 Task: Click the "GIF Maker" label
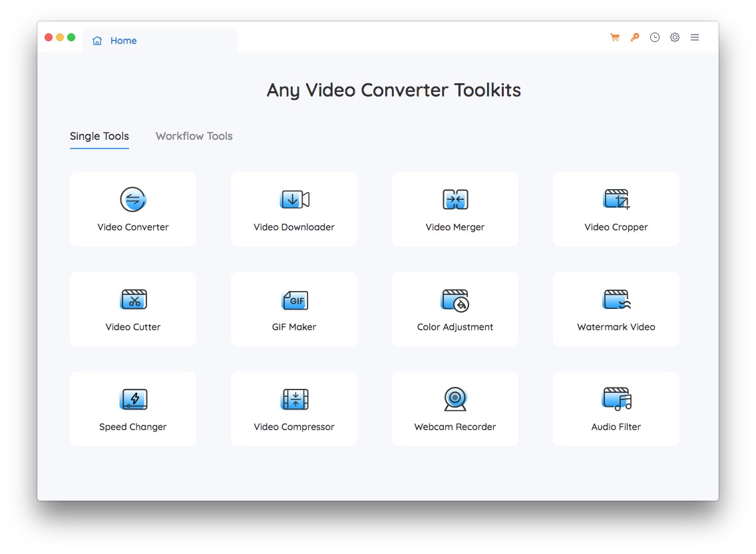(x=294, y=327)
